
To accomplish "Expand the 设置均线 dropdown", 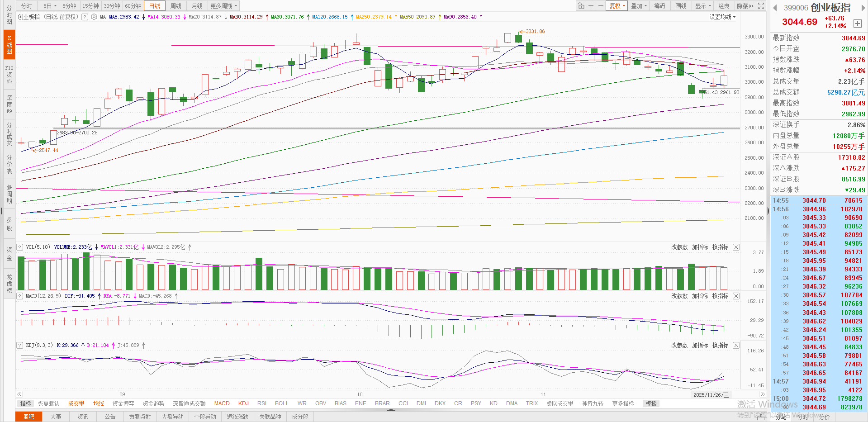I will pos(722,17).
